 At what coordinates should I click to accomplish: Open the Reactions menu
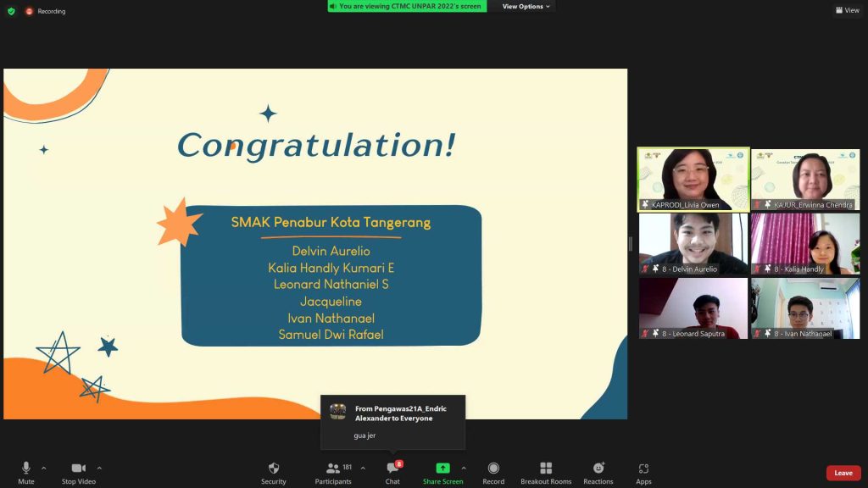click(598, 471)
